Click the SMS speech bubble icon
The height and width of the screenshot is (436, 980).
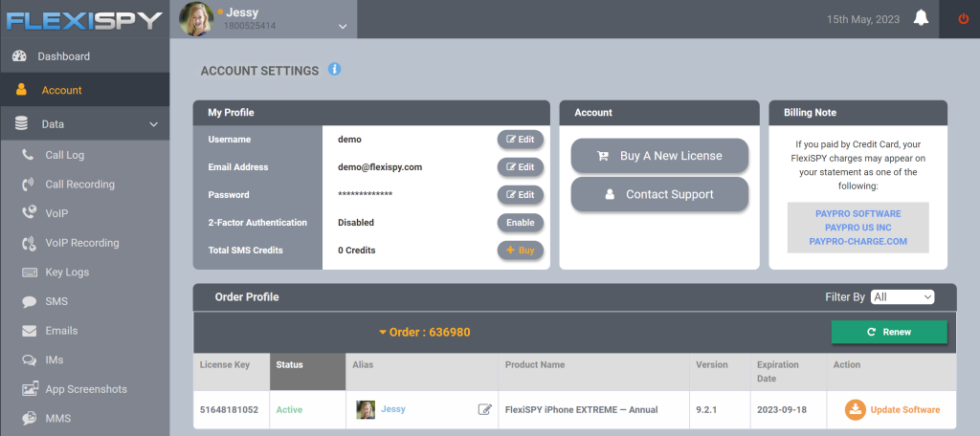30,302
